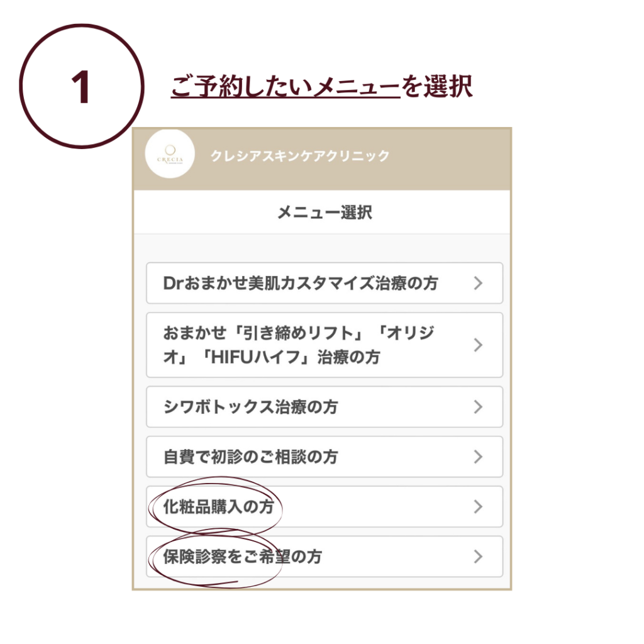Open Drおまかせ美肌カスタマイズ治療の方 menu item
The image size is (644, 644).
(x=325, y=283)
